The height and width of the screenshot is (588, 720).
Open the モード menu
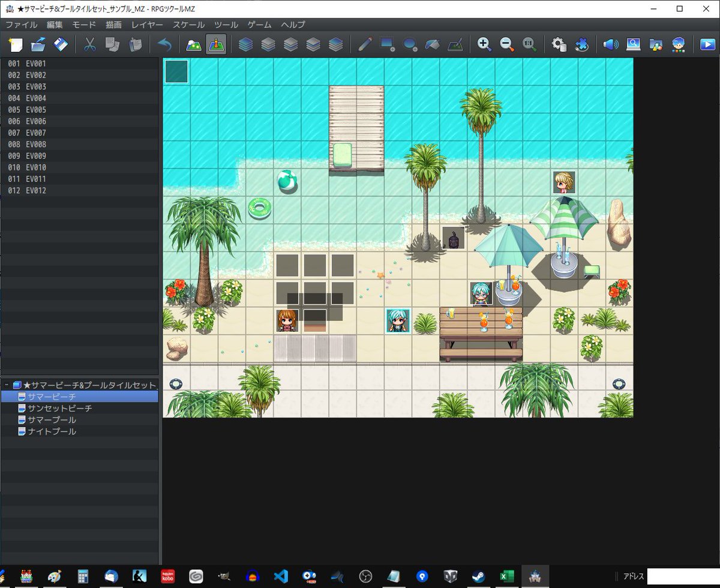84,25
